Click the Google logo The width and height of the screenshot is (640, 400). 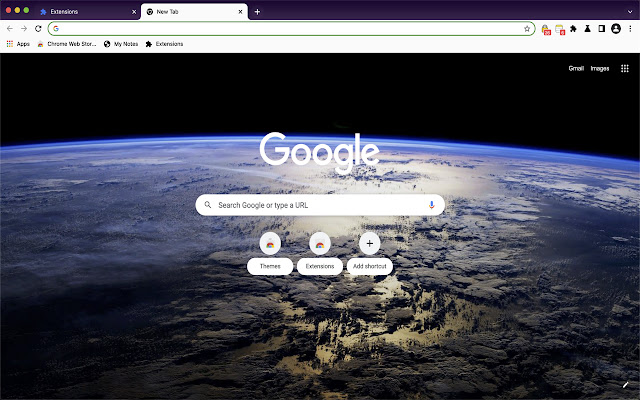[x=319, y=153]
